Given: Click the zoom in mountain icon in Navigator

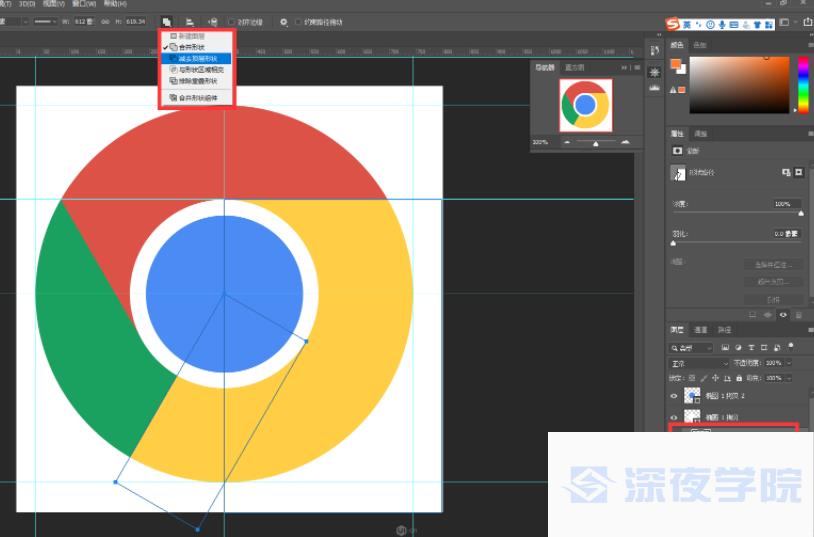Looking at the screenshot, I should [x=626, y=142].
